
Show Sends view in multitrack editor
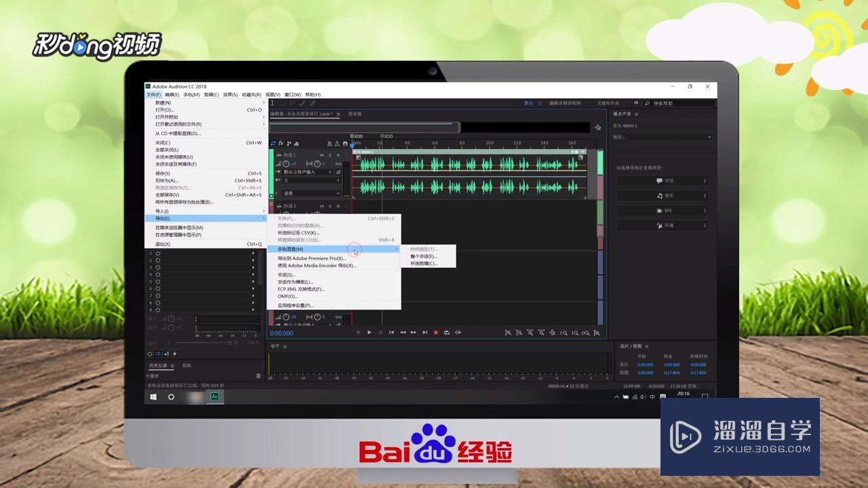[289, 143]
